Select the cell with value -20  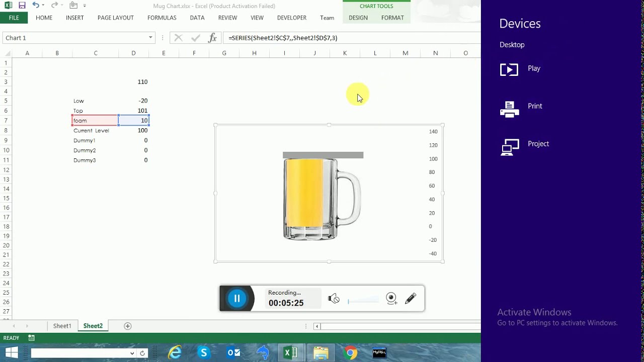tap(133, 101)
